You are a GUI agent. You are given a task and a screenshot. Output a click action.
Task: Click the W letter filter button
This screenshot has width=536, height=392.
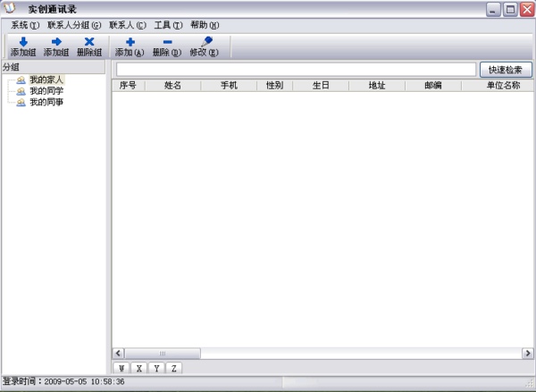121,368
